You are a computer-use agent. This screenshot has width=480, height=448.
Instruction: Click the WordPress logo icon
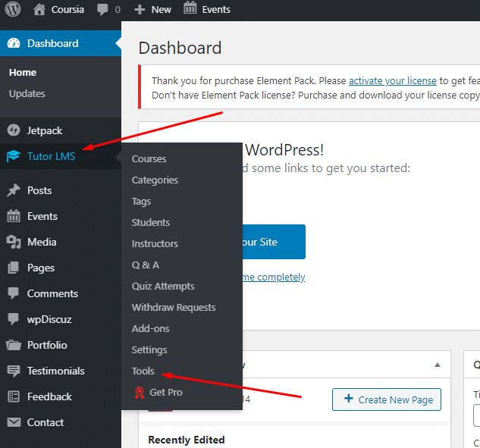tap(13, 9)
